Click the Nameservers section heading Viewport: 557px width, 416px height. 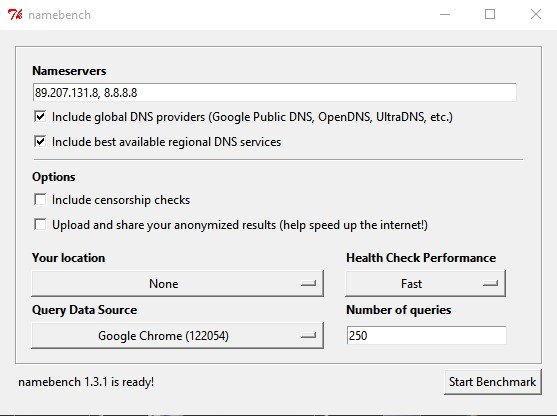point(69,71)
